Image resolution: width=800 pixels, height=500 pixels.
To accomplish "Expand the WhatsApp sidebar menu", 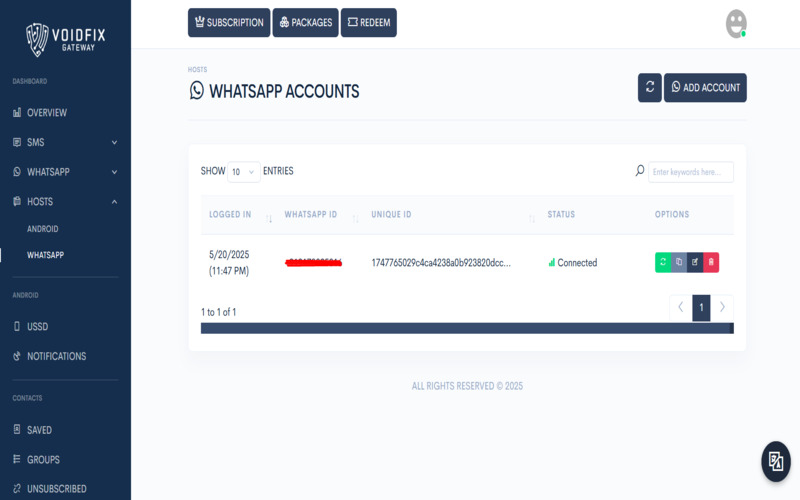I will (65, 172).
